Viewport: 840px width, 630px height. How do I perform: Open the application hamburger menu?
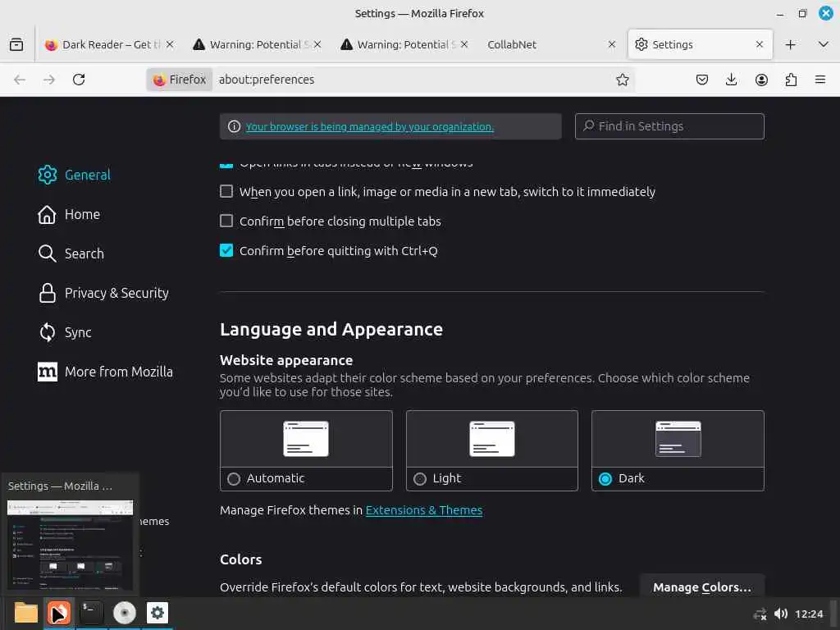click(820, 80)
